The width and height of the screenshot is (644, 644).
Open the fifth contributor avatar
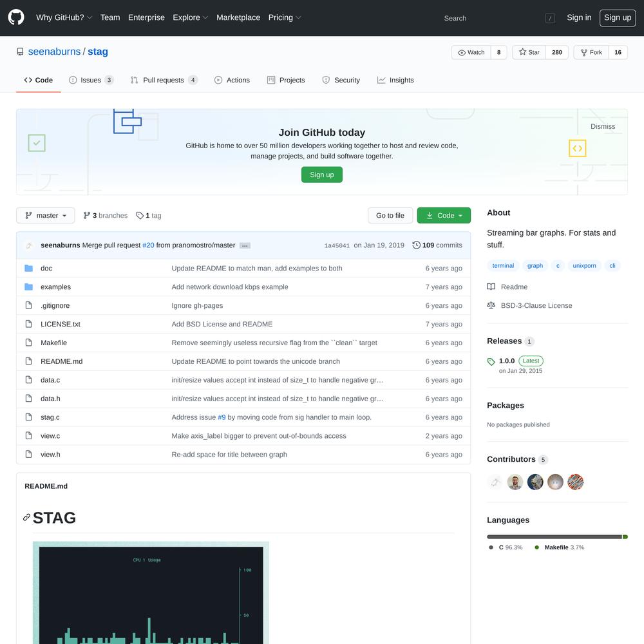tap(575, 482)
